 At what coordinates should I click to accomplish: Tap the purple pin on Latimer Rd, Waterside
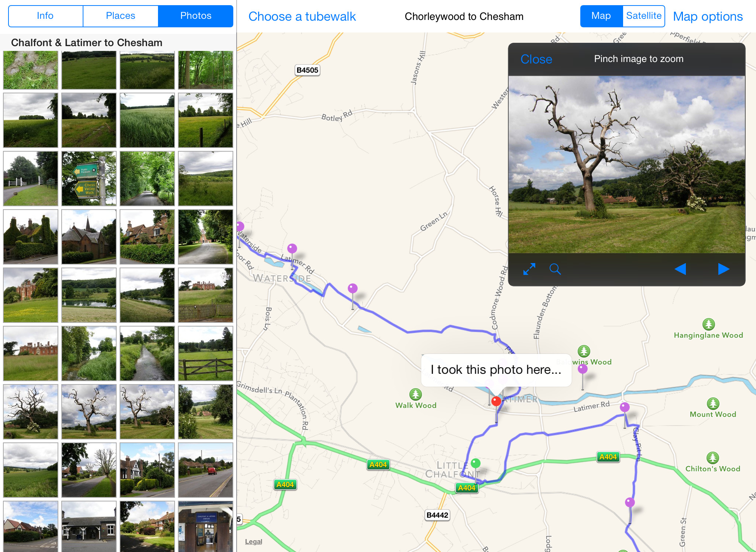[292, 248]
